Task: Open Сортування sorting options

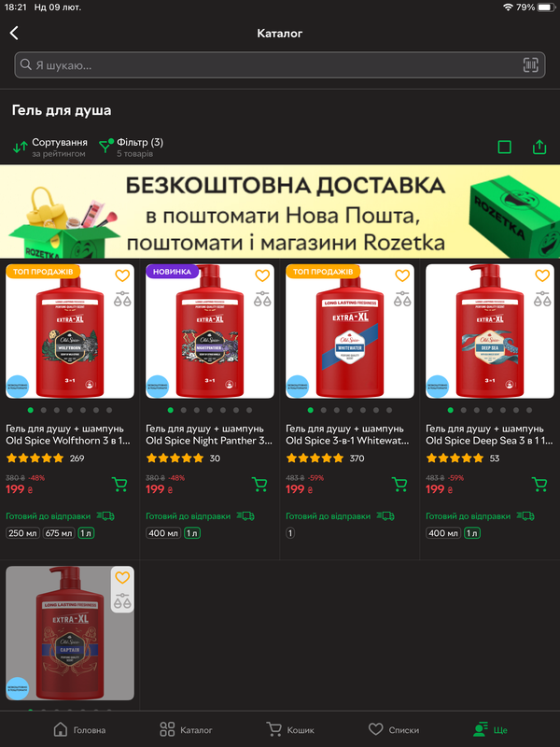Action: tap(50, 148)
